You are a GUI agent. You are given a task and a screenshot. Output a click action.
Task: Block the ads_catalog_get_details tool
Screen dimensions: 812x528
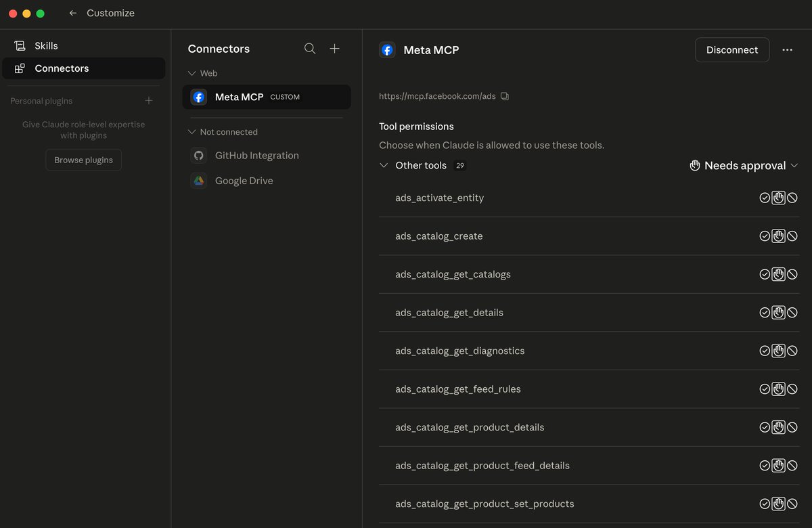792,313
